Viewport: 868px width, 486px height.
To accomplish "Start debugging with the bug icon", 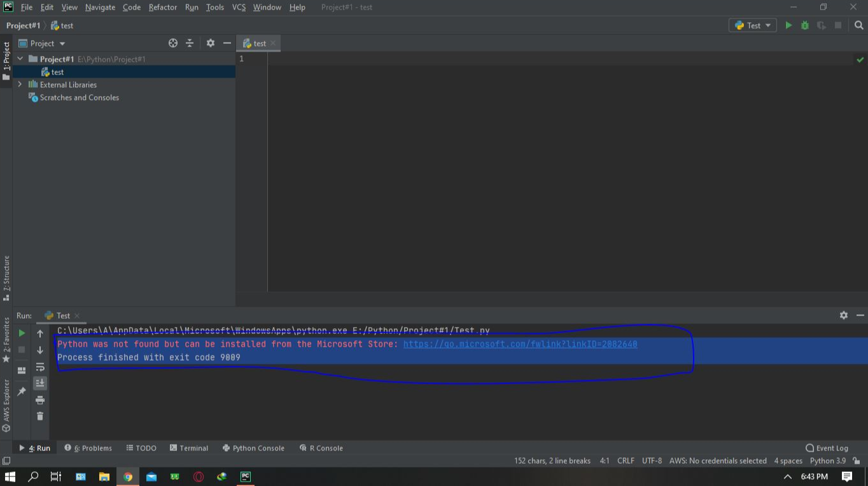I will [x=805, y=25].
